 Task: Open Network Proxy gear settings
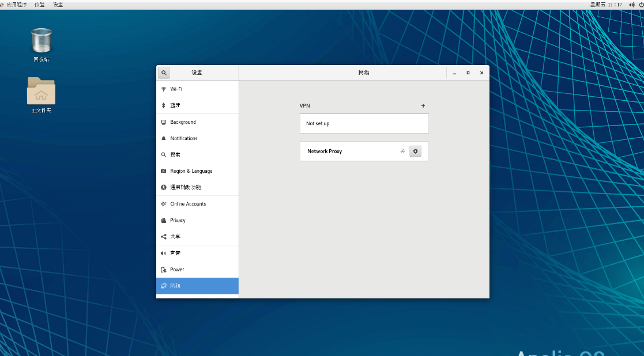pos(415,151)
